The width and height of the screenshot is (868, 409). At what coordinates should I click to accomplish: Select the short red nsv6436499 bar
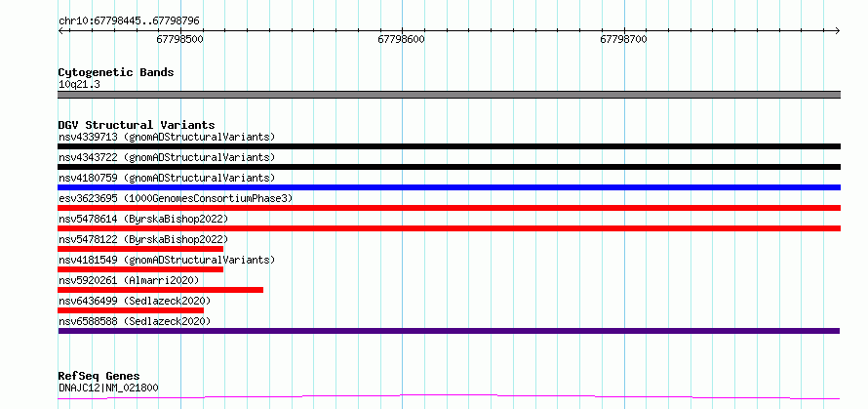coord(131,310)
